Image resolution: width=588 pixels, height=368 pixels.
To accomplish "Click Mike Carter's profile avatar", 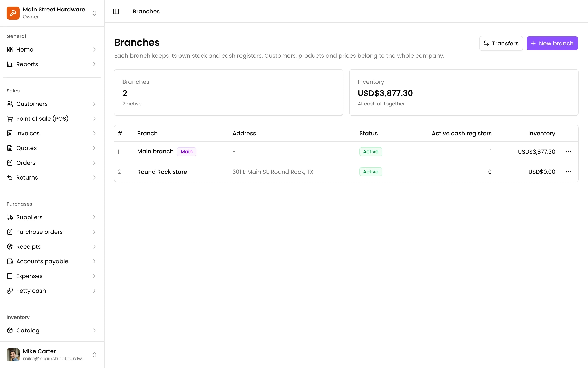I will coord(13,355).
